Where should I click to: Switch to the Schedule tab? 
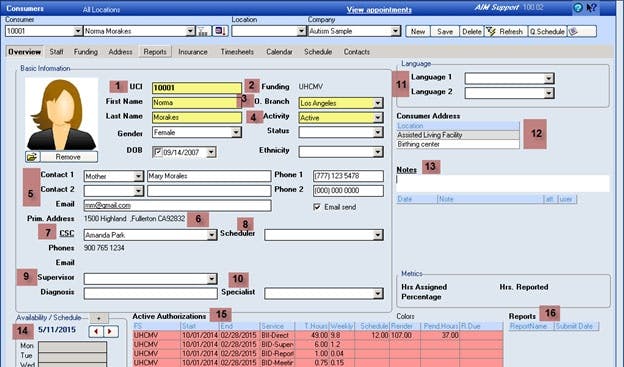click(318, 52)
